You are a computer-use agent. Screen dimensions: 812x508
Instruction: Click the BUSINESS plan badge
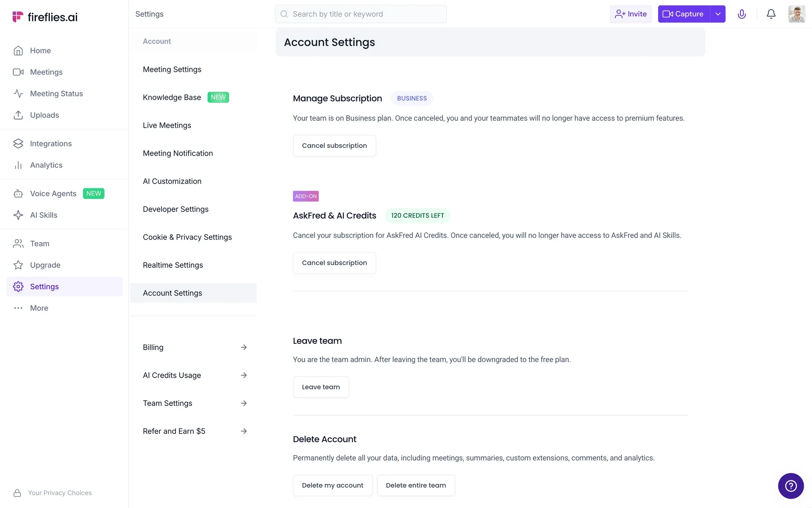(x=411, y=98)
